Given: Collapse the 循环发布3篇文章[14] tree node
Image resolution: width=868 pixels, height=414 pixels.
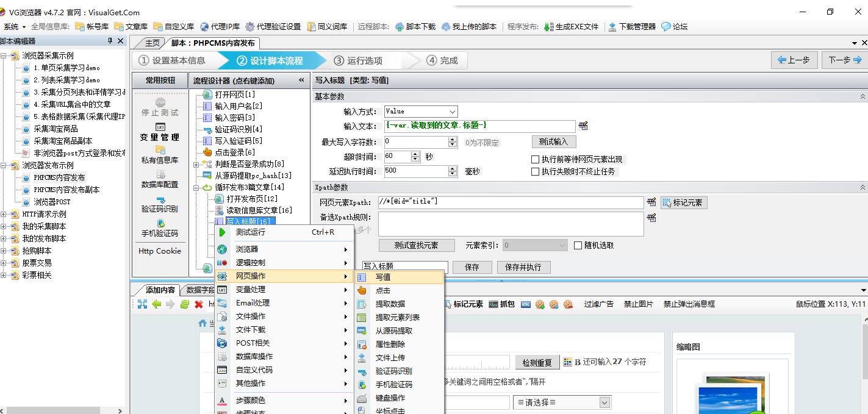Looking at the screenshot, I should point(196,188).
